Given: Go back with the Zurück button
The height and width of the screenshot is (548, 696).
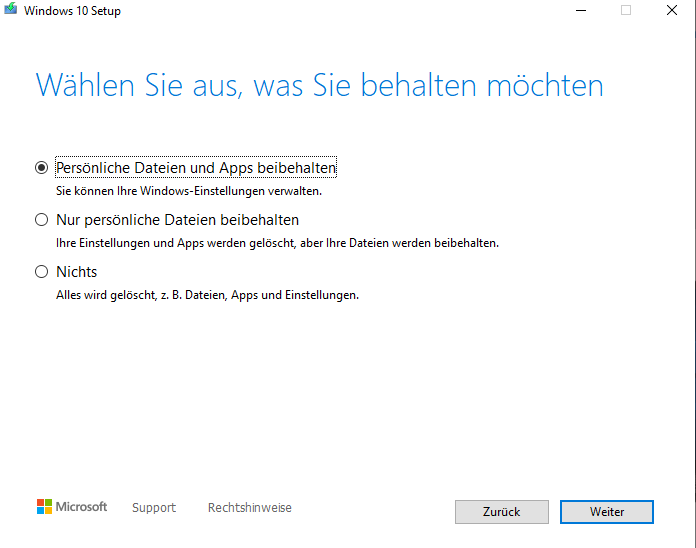Looking at the screenshot, I should [x=502, y=512].
